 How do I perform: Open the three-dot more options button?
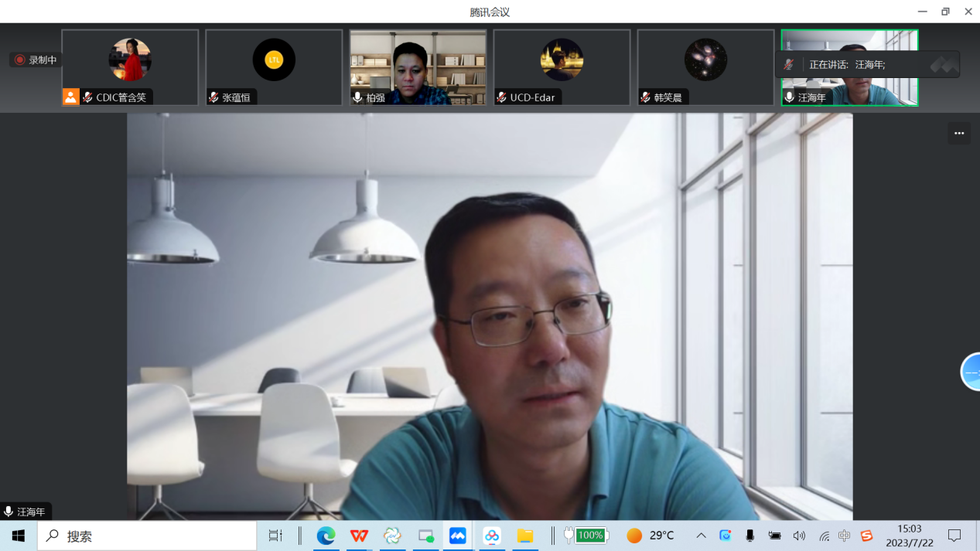click(959, 133)
